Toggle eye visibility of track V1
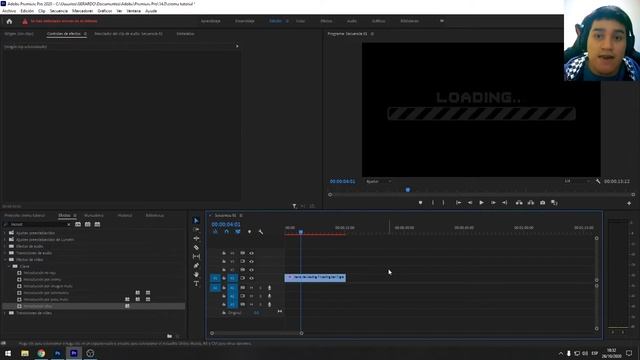The width and height of the screenshot is (640, 360). [x=251, y=278]
